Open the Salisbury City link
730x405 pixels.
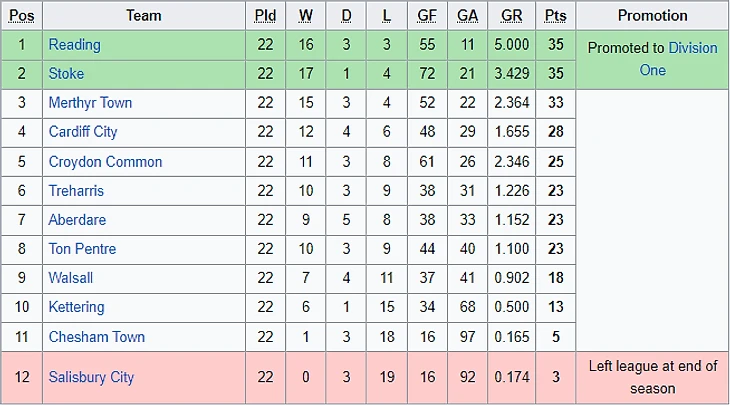click(91, 377)
